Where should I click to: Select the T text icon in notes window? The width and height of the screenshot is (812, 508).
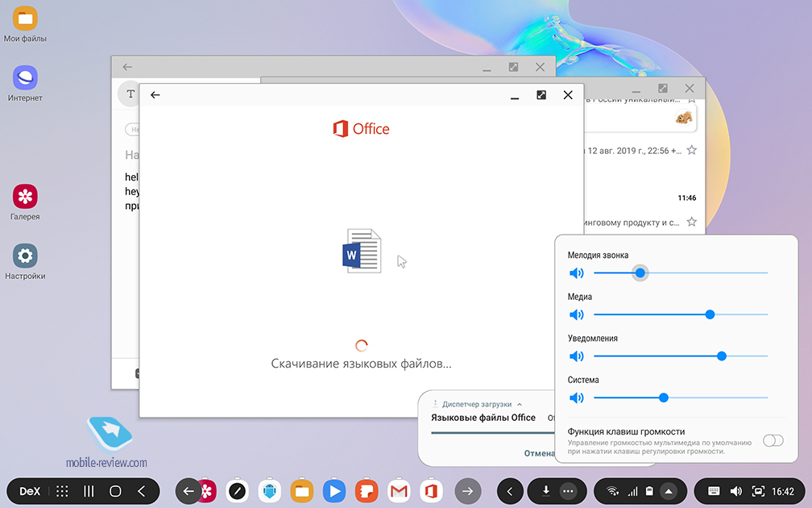coord(130,94)
